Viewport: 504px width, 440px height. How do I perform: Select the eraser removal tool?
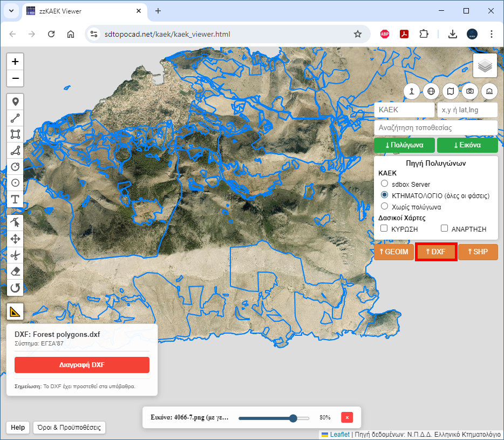click(15, 271)
